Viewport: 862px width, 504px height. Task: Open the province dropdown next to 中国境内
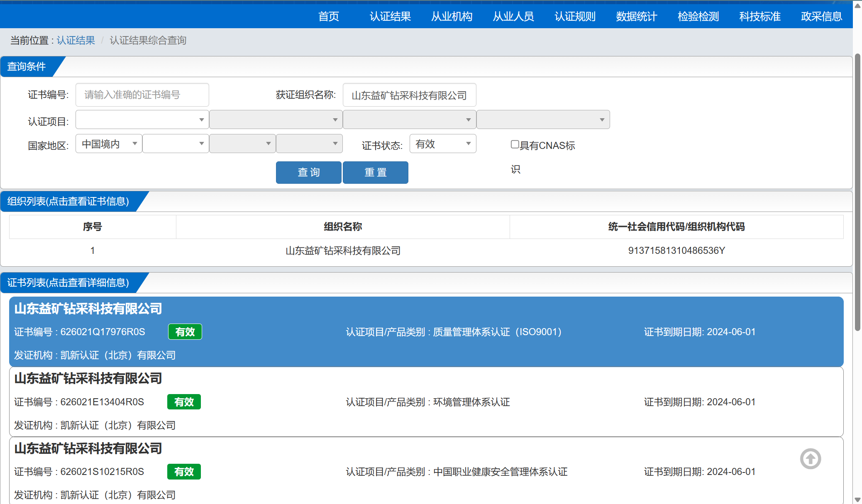176,144
